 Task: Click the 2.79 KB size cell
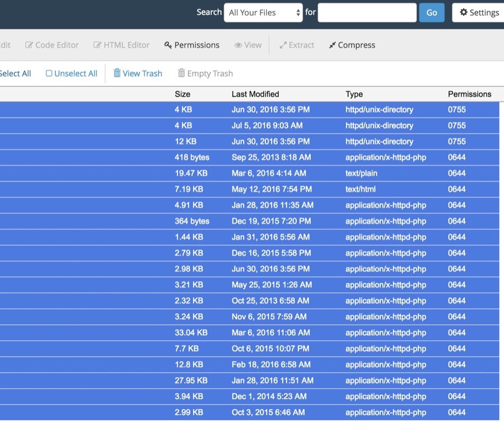coord(189,253)
